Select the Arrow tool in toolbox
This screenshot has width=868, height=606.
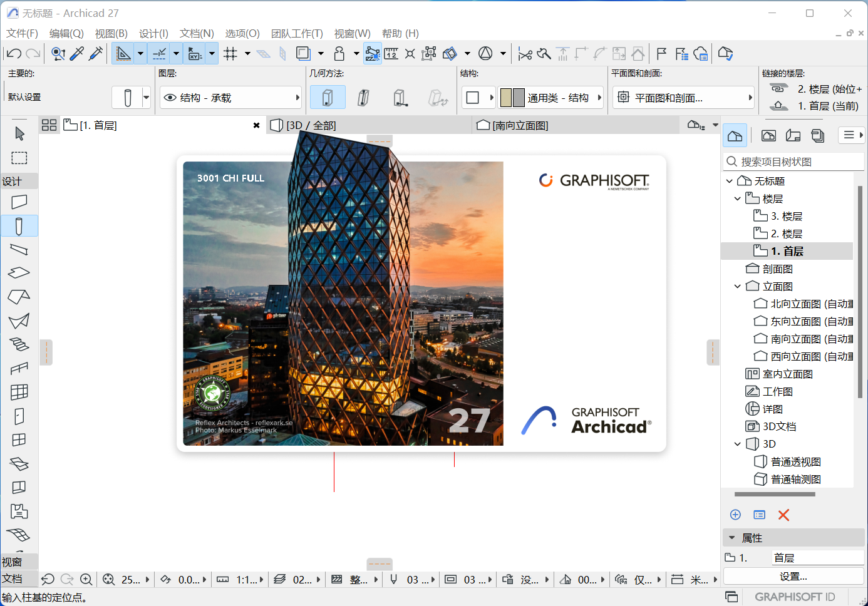point(19,133)
